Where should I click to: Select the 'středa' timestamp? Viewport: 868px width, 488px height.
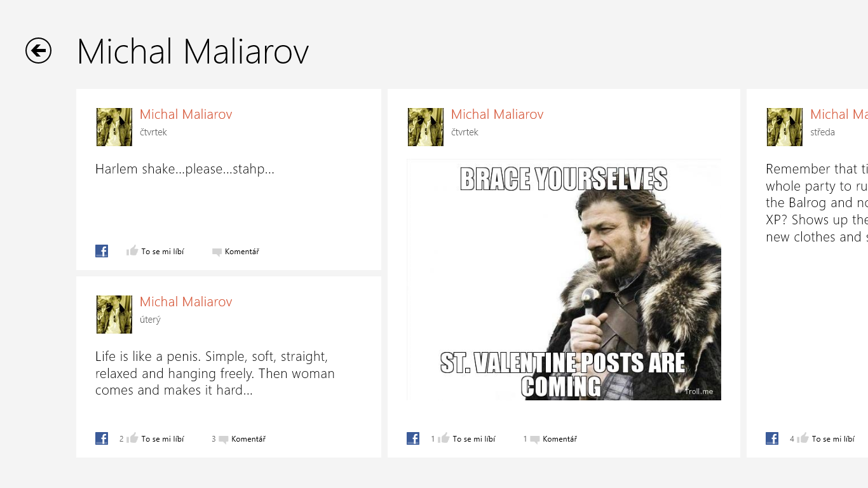tap(822, 132)
